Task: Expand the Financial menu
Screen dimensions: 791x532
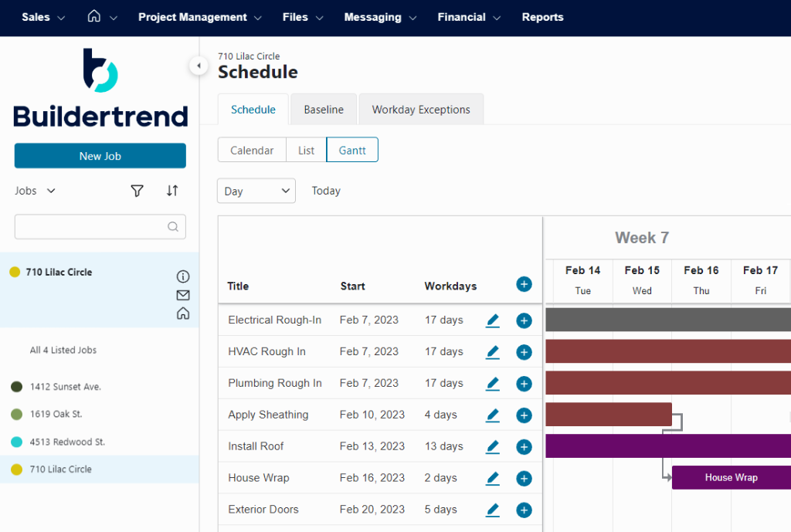Action: tap(469, 17)
